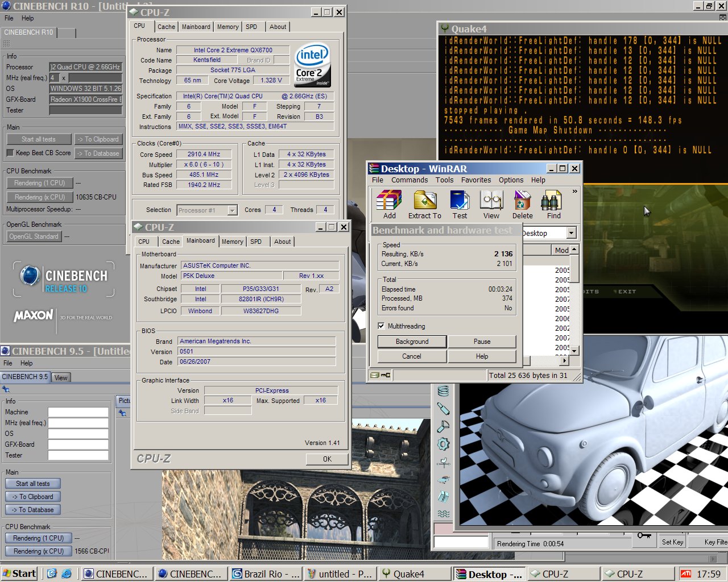Switch to the Memory tab in CPU-Z
Screen dimensions: 728x582
[x=227, y=27]
